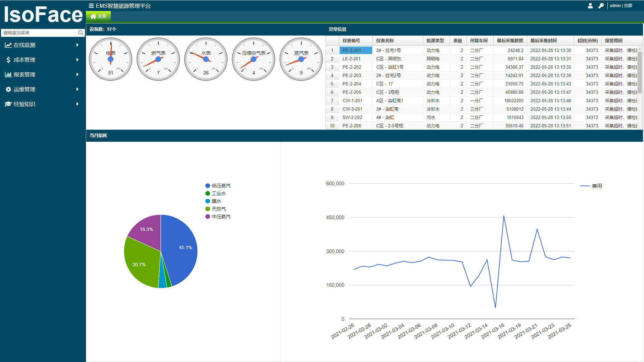The height and width of the screenshot is (362, 644).
Task: Click the key icon in header
Action: [x=601, y=6]
